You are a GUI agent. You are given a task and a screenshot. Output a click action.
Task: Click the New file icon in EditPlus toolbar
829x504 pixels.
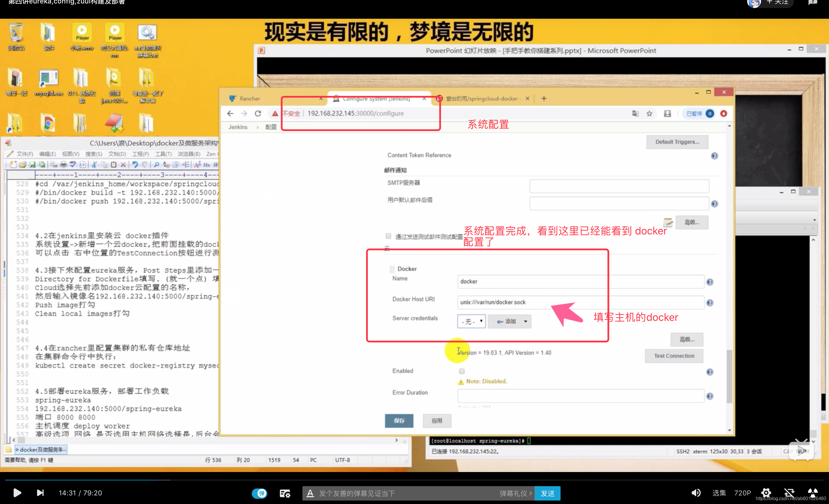pyautogui.click(x=14, y=164)
